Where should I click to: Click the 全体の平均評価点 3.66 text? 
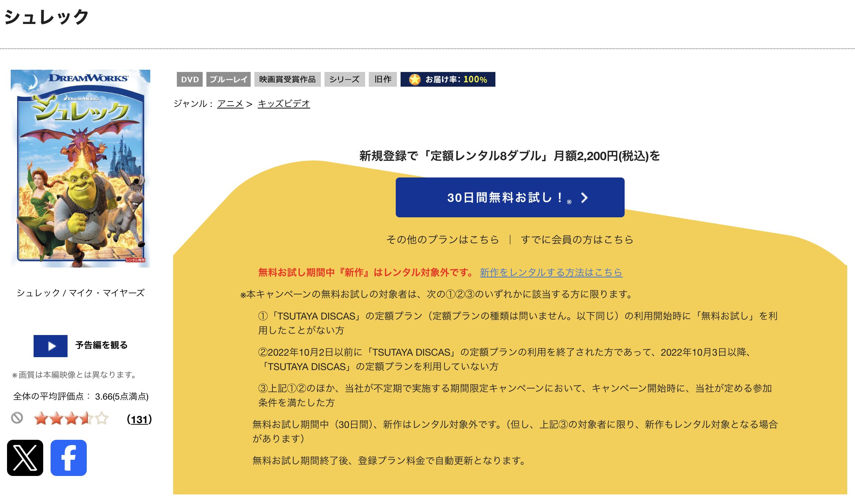[x=81, y=397]
